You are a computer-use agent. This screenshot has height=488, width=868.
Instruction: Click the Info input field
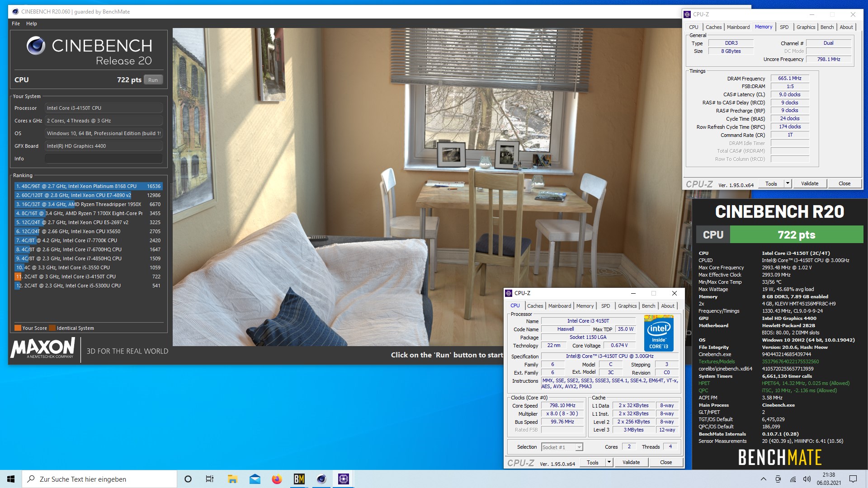pos(104,159)
